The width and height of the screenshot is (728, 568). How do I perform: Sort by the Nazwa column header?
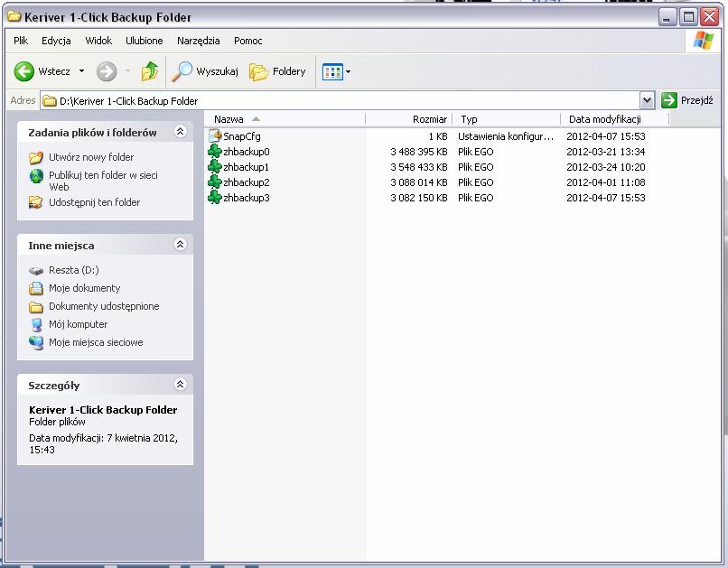click(285, 119)
